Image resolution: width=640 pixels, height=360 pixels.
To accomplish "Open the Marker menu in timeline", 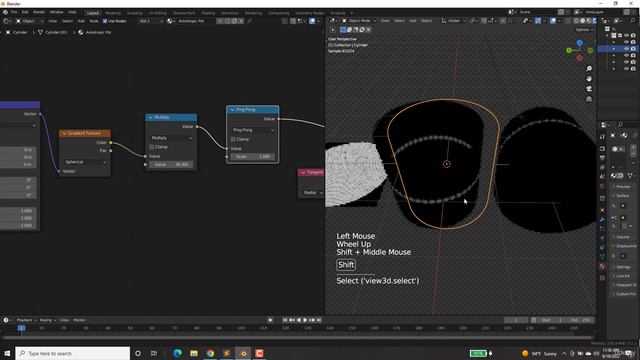I will (79, 320).
